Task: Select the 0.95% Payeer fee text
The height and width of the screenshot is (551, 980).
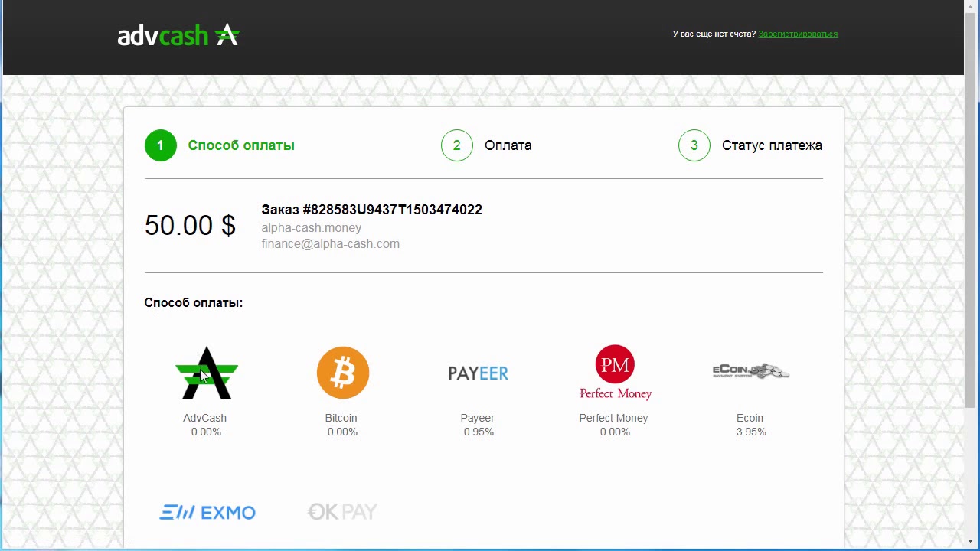Action: 479,432
